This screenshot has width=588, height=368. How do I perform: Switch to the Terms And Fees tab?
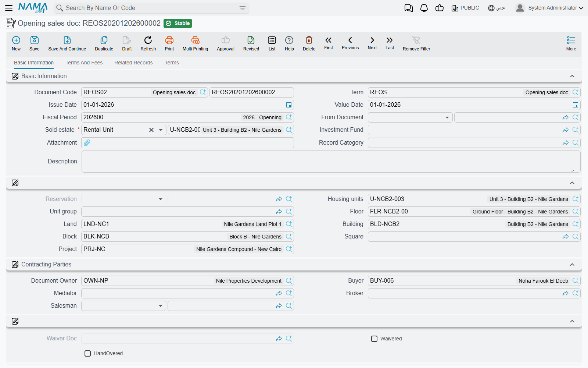pos(84,63)
